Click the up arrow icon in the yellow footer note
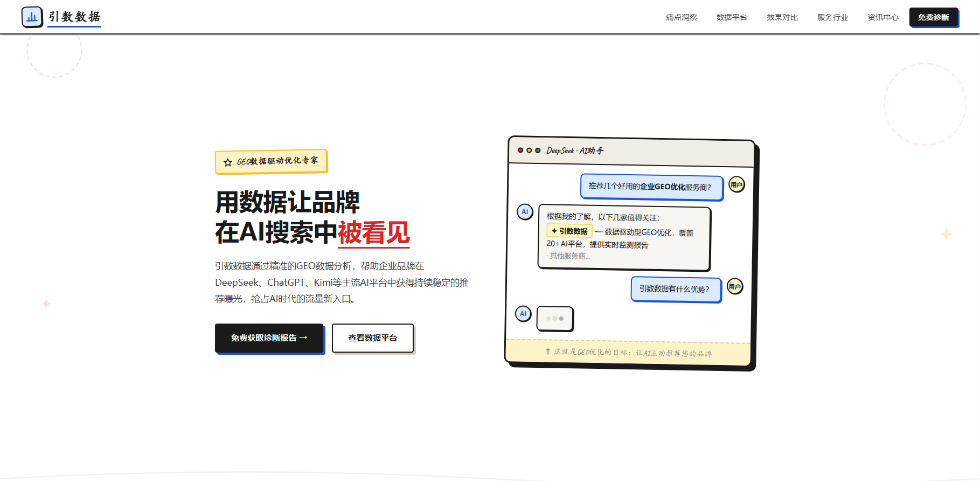Image resolution: width=980 pixels, height=481 pixels. [x=548, y=351]
